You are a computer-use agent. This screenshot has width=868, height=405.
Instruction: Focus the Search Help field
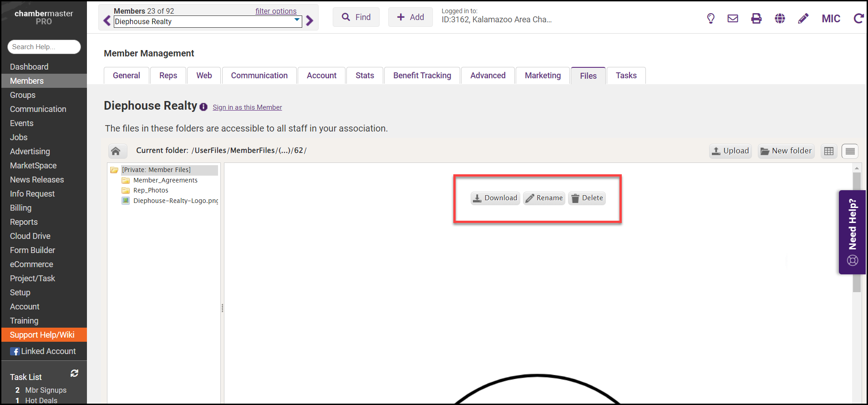pyautogui.click(x=44, y=47)
